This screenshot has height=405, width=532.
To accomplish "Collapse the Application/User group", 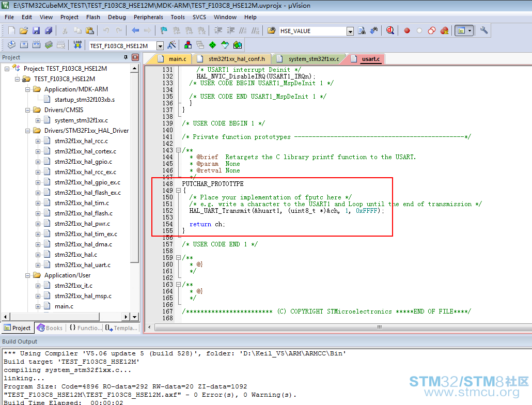I will pos(27,275).
